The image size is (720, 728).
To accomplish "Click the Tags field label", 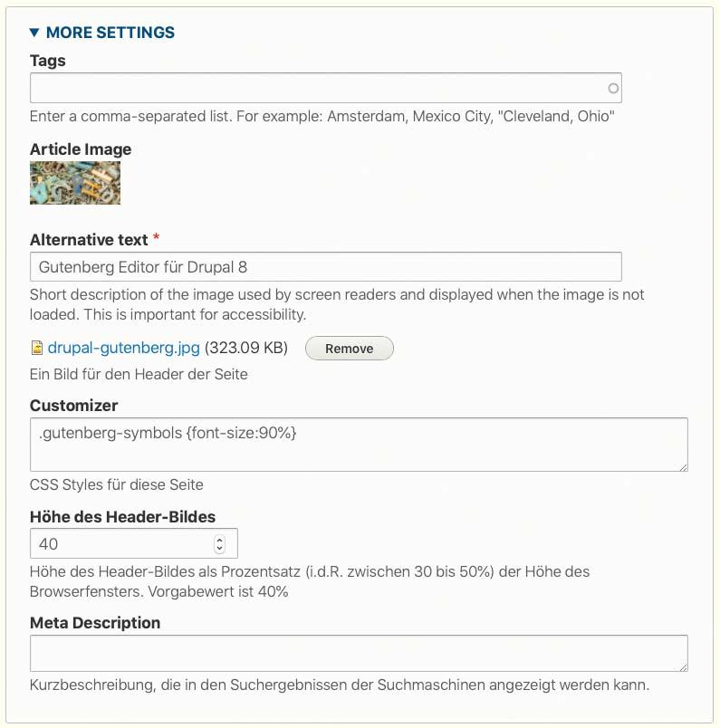I will pos(47,61).
